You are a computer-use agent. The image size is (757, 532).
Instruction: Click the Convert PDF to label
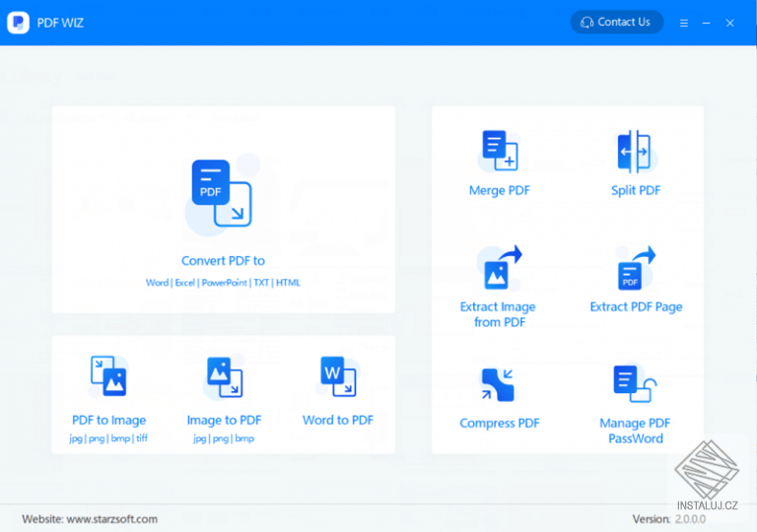223,261
